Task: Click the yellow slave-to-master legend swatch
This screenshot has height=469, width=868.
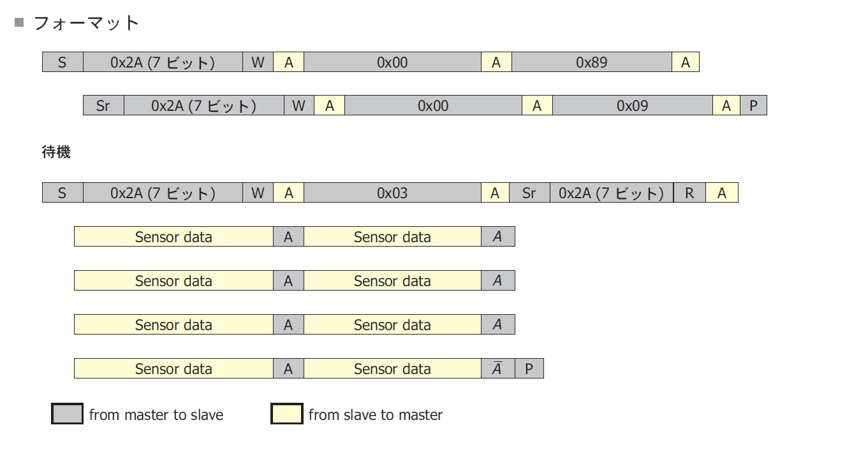Action: [x=286, y=414]
